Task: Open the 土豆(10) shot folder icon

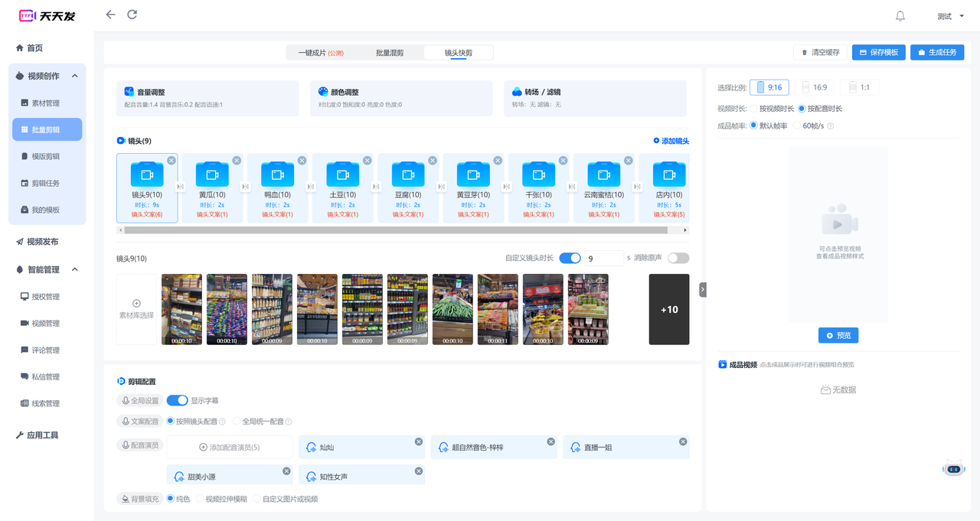Action: click(343, 174)
